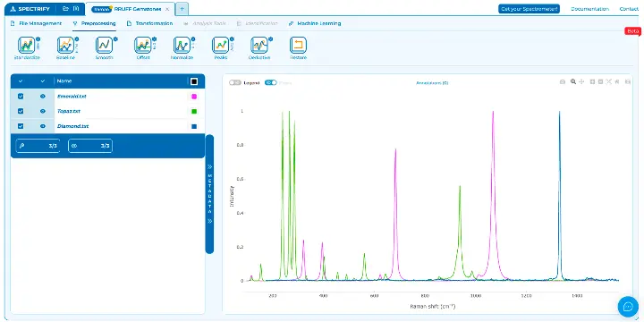Uncheck the Diamond.txt checkbox
644x322 pixels.
pos(21,126)
